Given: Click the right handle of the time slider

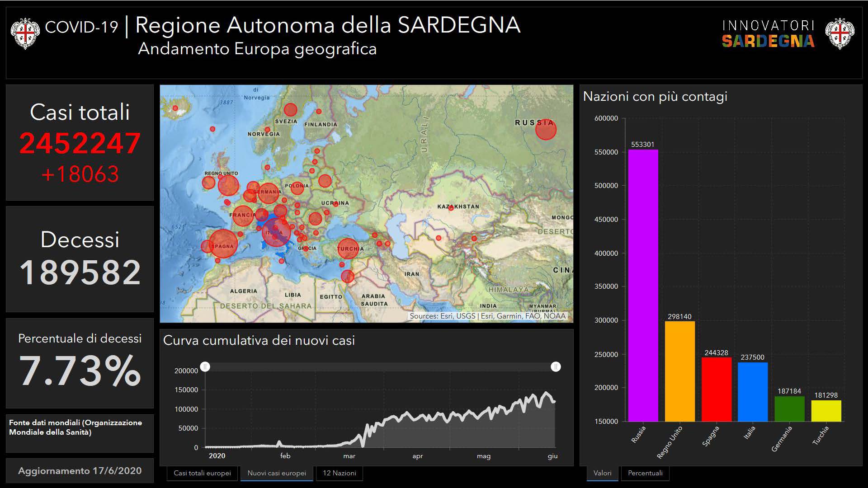Looking at the screenshot, I should [x=556, y=366].
